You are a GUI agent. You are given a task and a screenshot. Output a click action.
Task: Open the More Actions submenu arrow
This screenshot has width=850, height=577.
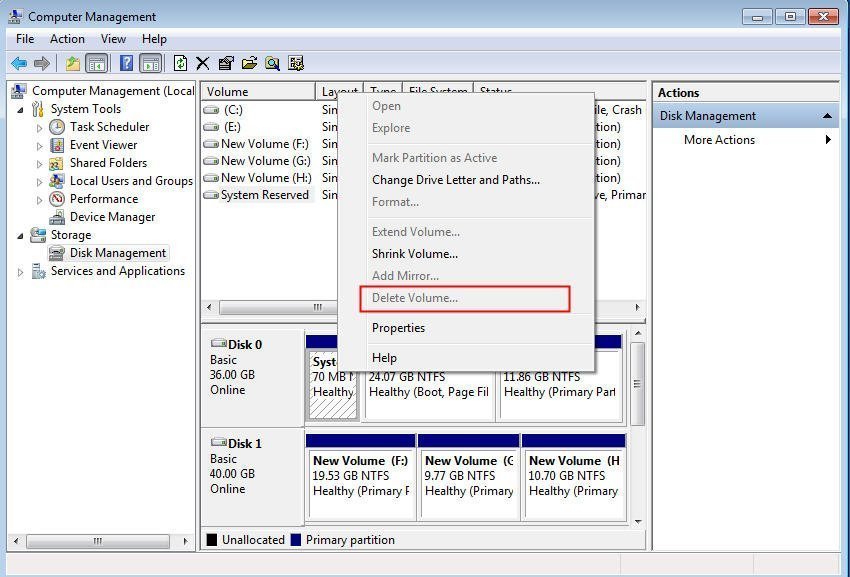coord(828,140)
